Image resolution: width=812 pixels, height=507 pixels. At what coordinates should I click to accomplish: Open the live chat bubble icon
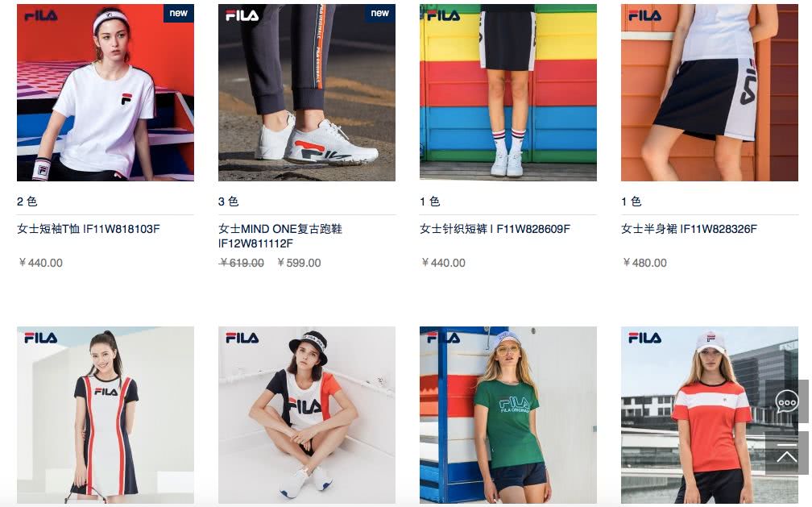click(786, 401)
